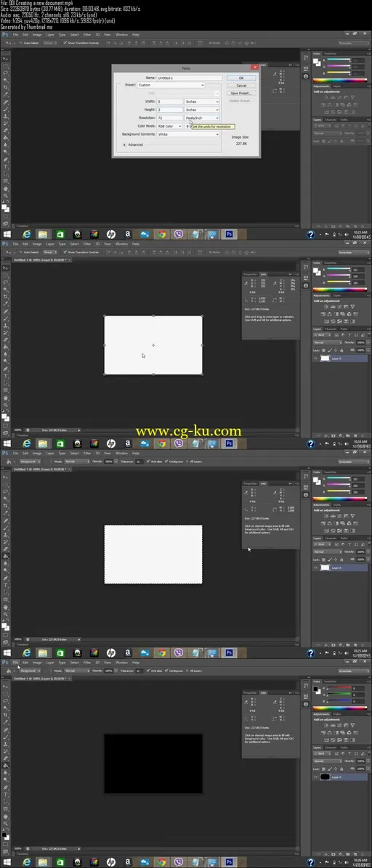Open Color Mode dropdown showing RGB Color
The height and width of the screenshot is (868, 372).
coord(169,126)
